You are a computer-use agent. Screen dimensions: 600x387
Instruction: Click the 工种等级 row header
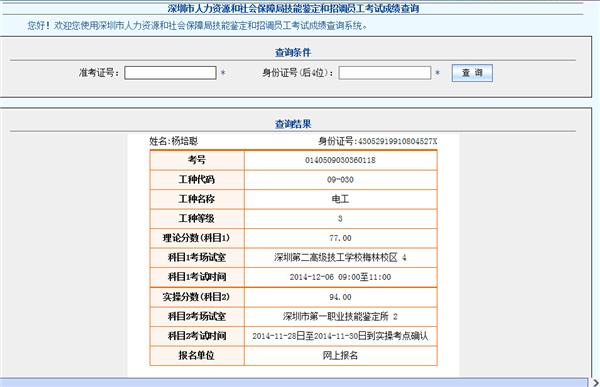(197, 219)
